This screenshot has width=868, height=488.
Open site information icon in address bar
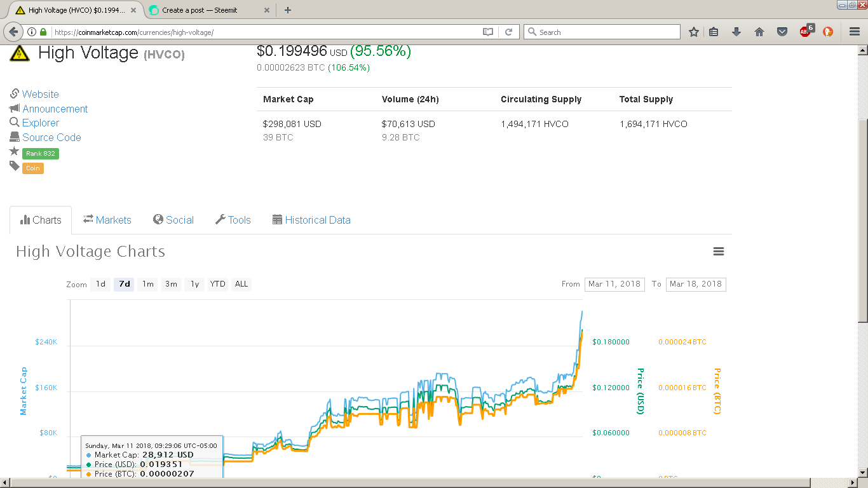pyautogui.click(x=32, y=32)
